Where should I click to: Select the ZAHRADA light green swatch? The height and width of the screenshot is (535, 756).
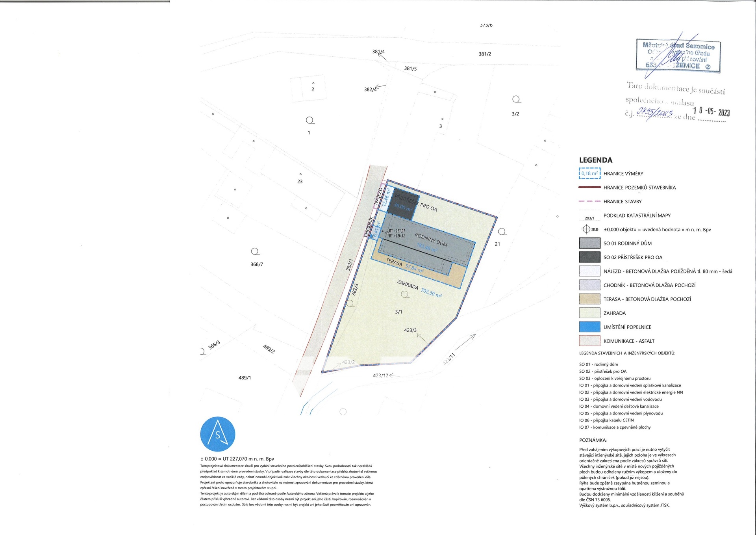589,313
